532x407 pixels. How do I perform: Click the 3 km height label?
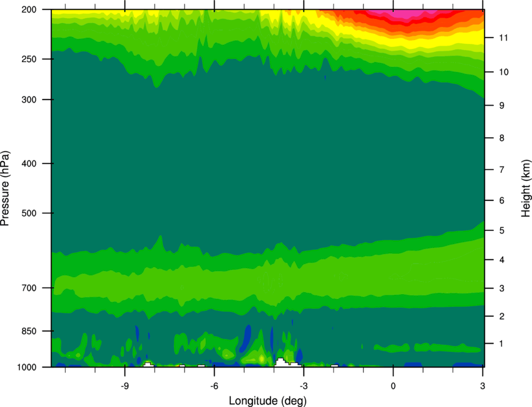[x=502, y=289]
